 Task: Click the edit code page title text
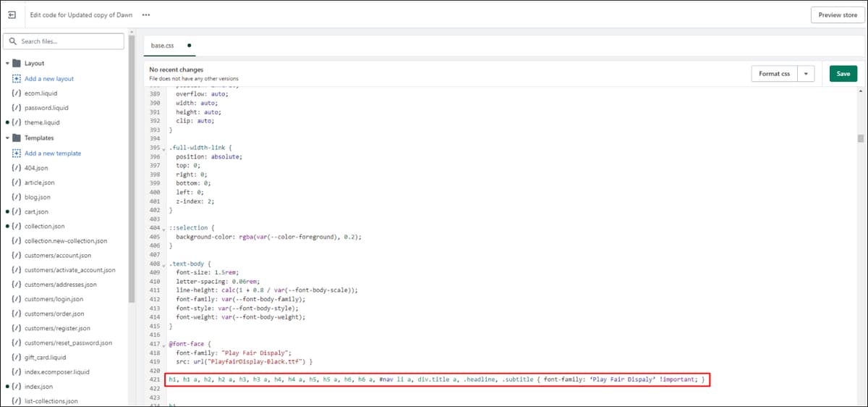pos(81,14)
